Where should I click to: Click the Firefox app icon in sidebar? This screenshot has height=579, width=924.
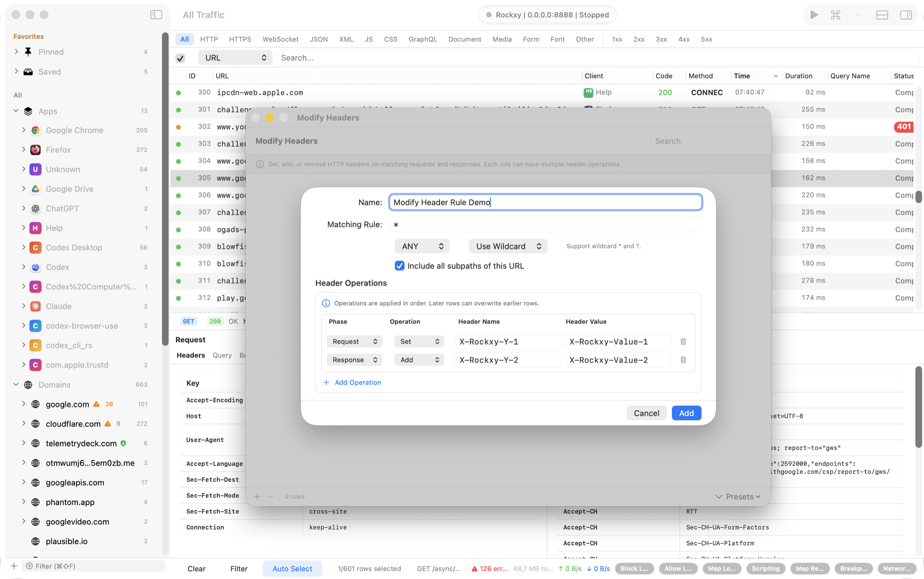pos(36,150)
